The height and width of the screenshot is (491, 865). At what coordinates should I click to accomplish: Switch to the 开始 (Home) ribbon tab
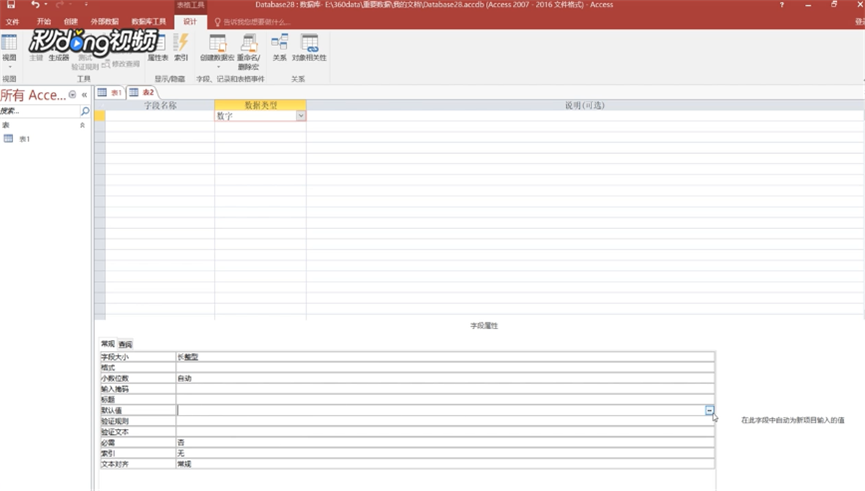click(x=44, y=22)
